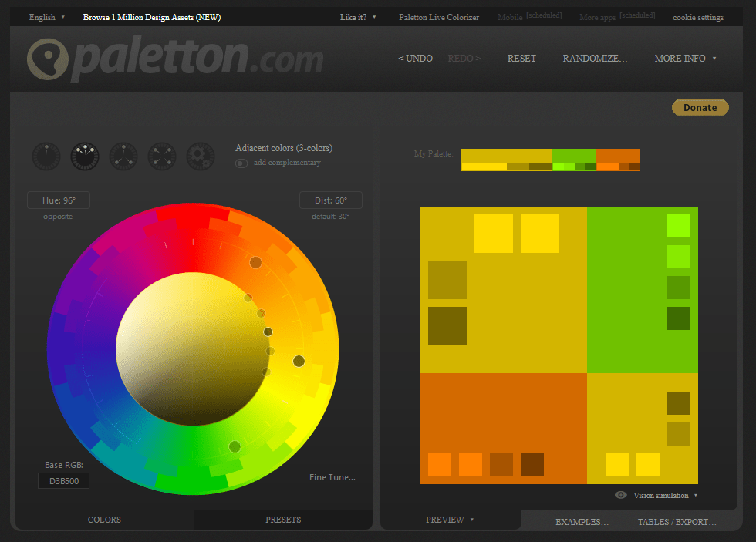The width and height of the screenshot is (756, 542).
Task: Select the adjacent colors scheme icon
Action: pyautogui.click(x=85, y=157)
